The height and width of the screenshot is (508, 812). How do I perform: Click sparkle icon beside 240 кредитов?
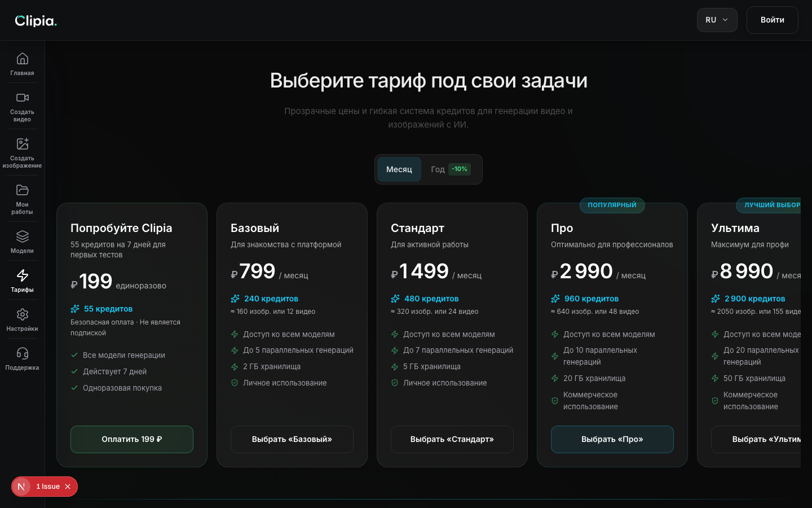pos(235,299)
